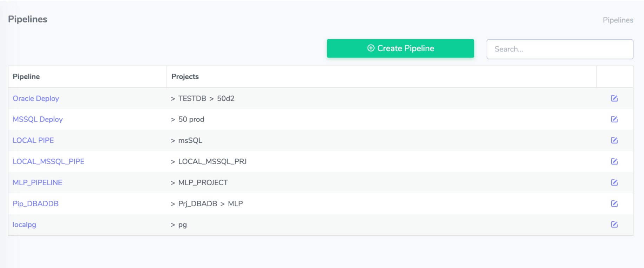This screenshot has height=268, width=644.
Task: Open edit icon for LOCAL_MSSQL_PIPE
Action: click(x=614, y=161)
